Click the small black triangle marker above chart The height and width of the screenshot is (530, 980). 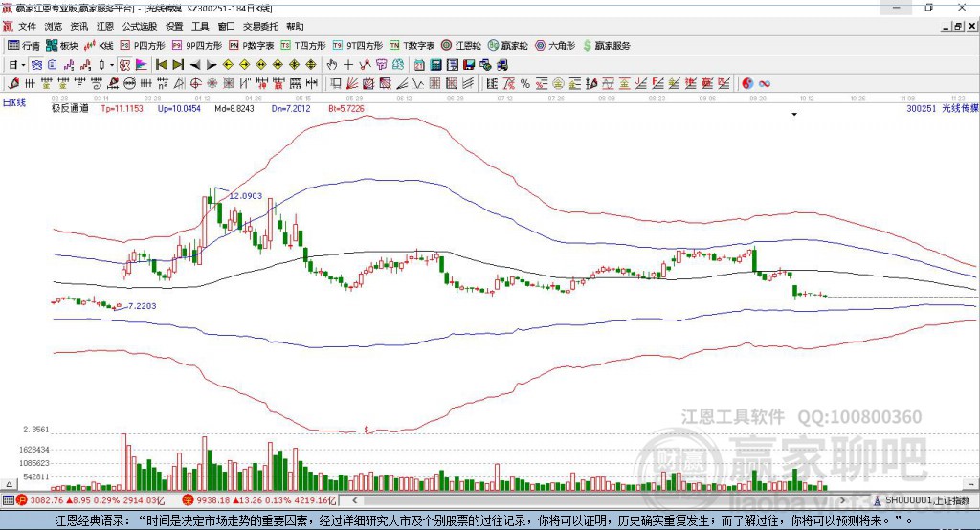[794, 115]
